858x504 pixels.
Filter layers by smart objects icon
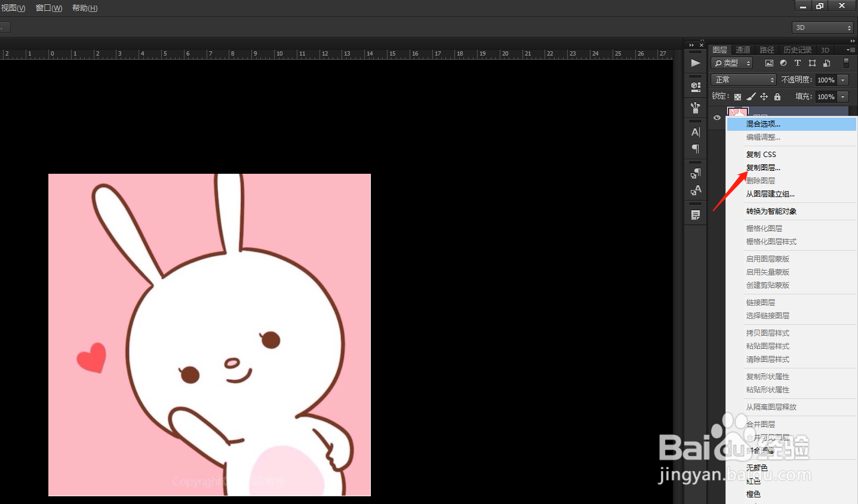point(827,63)
